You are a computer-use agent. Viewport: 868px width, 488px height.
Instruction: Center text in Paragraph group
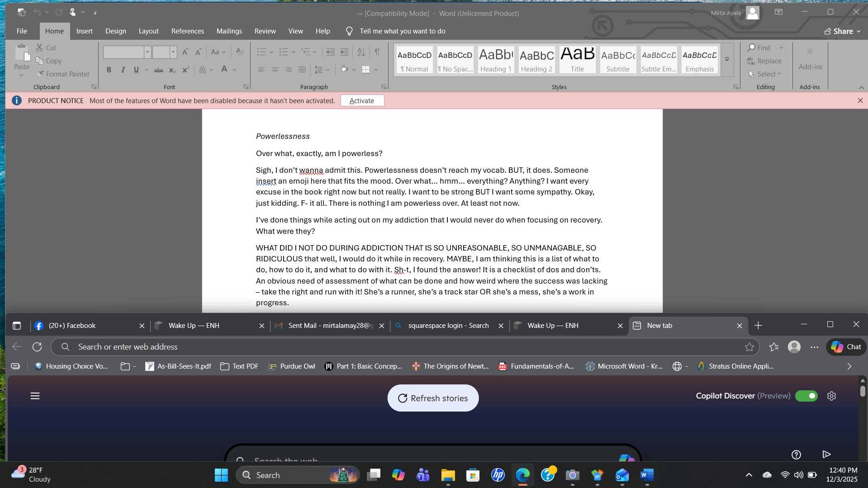(x=275, y=70)
